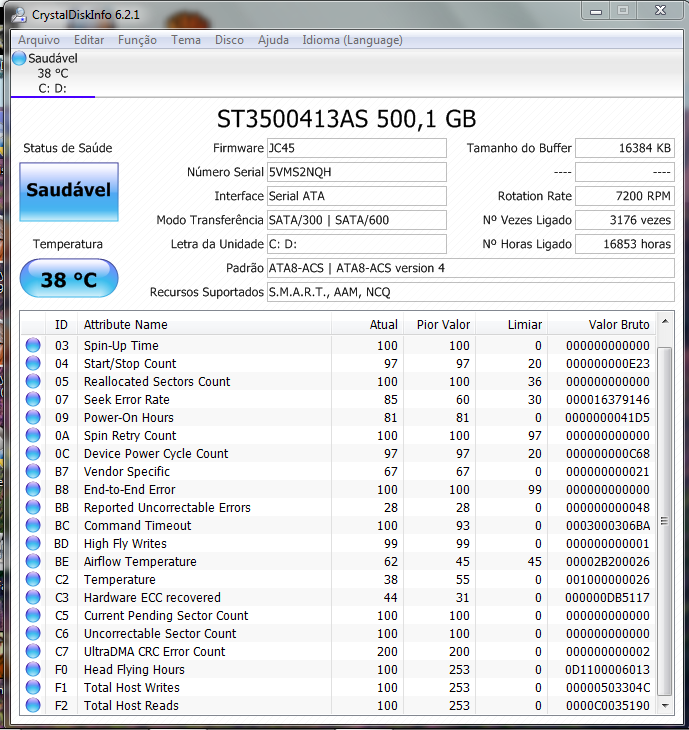
Task: Click status circle for High Fly Writes
Action: click(x=33, y=543)
